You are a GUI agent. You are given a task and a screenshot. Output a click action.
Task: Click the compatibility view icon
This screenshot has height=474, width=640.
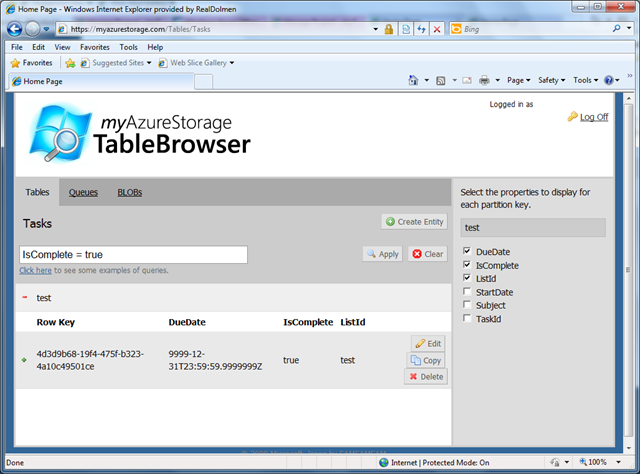[406, 29]
